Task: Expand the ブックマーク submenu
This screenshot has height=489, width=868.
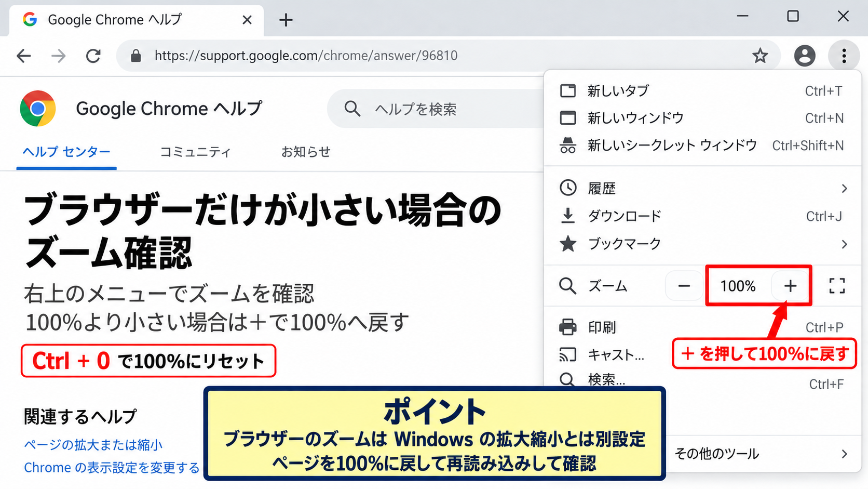Action: click(702, 244)
